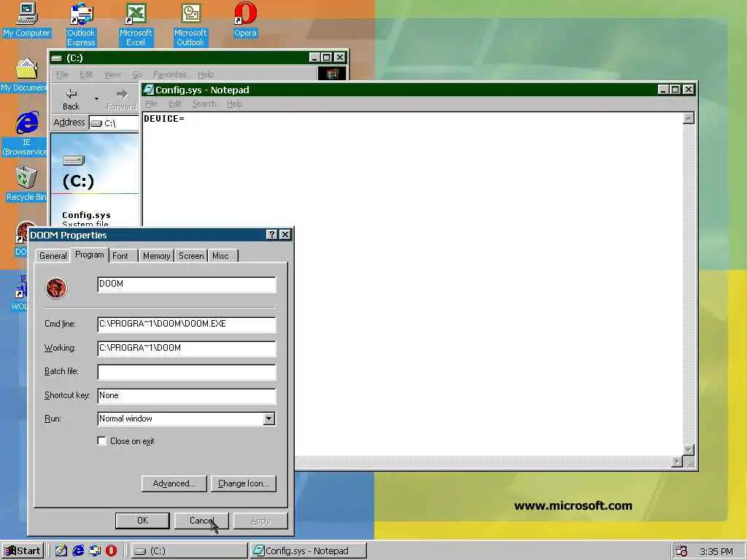Click the Working directory field
Screen dimensions: 747x560
186,348
